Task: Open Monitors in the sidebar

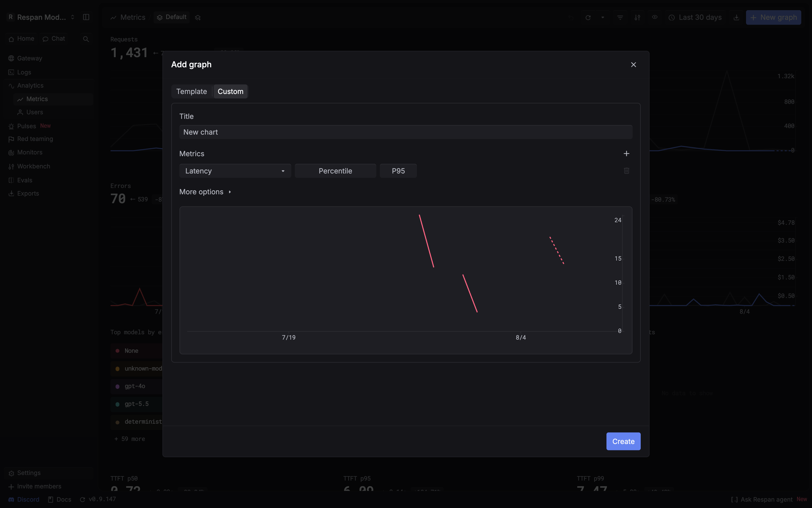Action: [49, 153]
